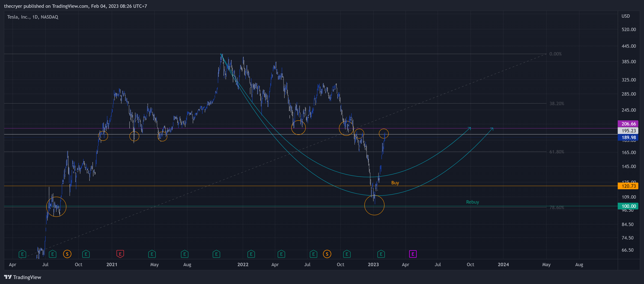Click the 2023 label on the time axis
The image size is (644, 284).
click(373, 265)
